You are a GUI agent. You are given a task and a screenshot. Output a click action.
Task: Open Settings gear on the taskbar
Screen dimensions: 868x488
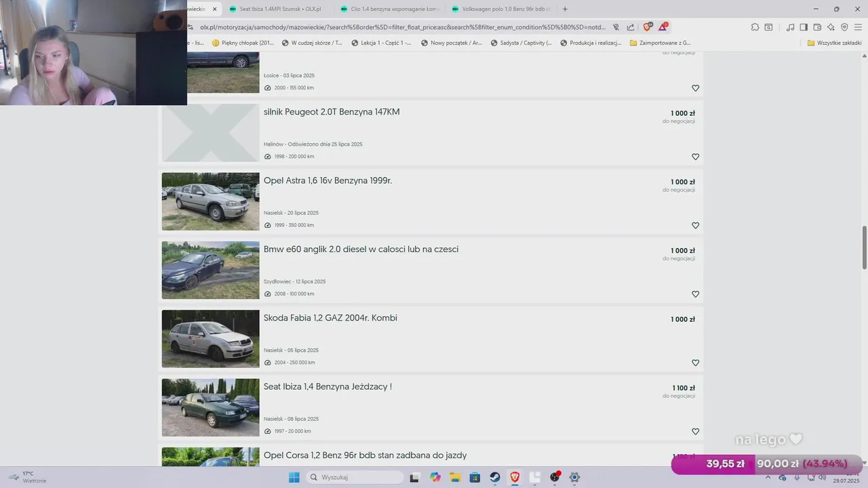pyautogui.click(x=574, y=477)
